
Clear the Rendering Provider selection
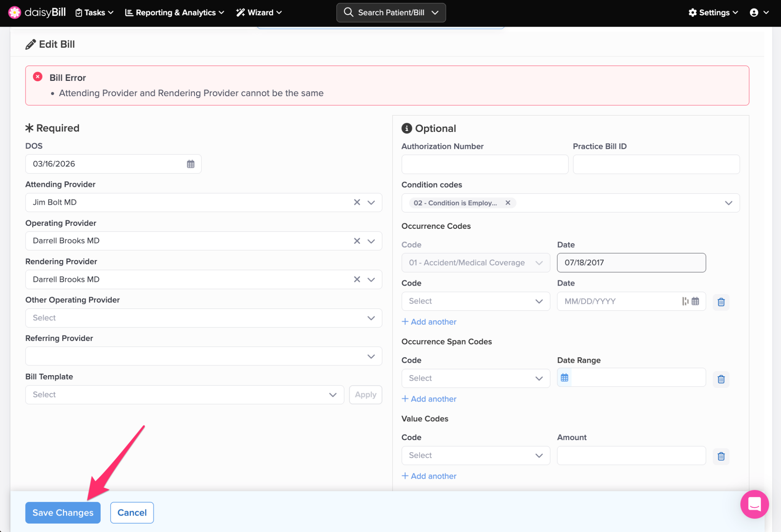tap(357, 279)
